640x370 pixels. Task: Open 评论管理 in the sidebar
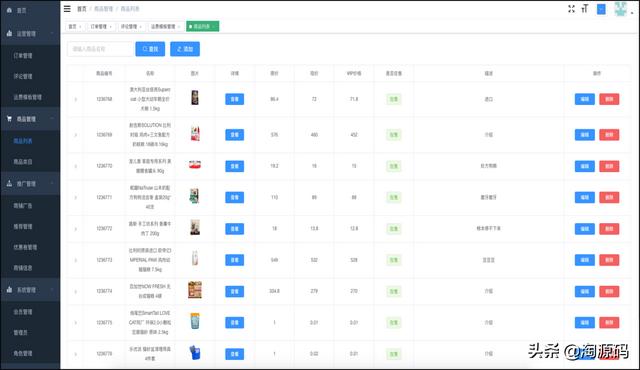(x=30, y=76)
